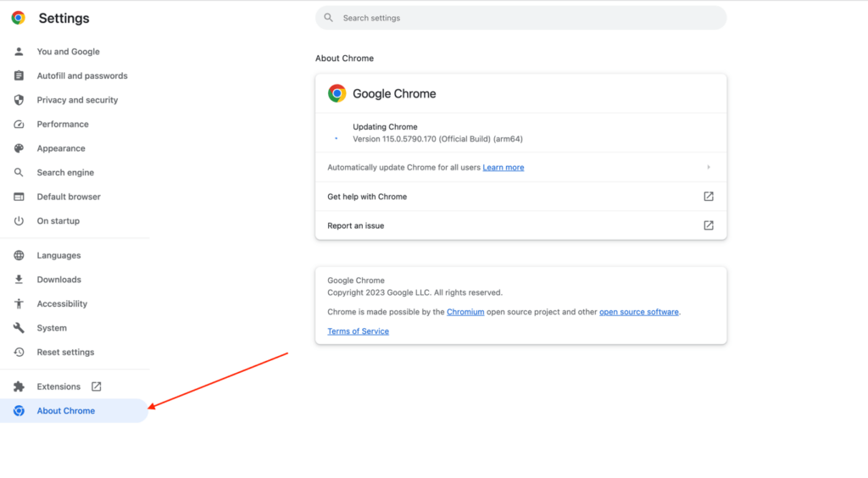
Task: Select About Chrome in sidebar
Action: [x=75, y=411]
